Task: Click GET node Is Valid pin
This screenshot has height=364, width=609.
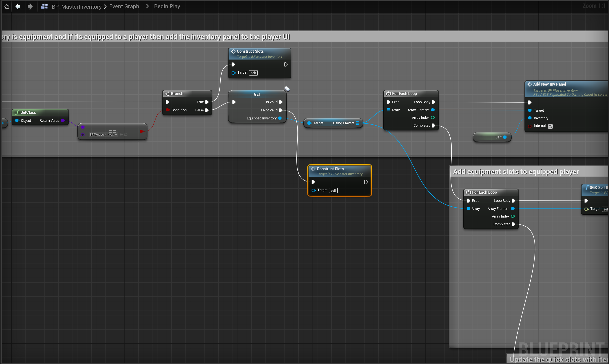Action: [x=281, y=102]
